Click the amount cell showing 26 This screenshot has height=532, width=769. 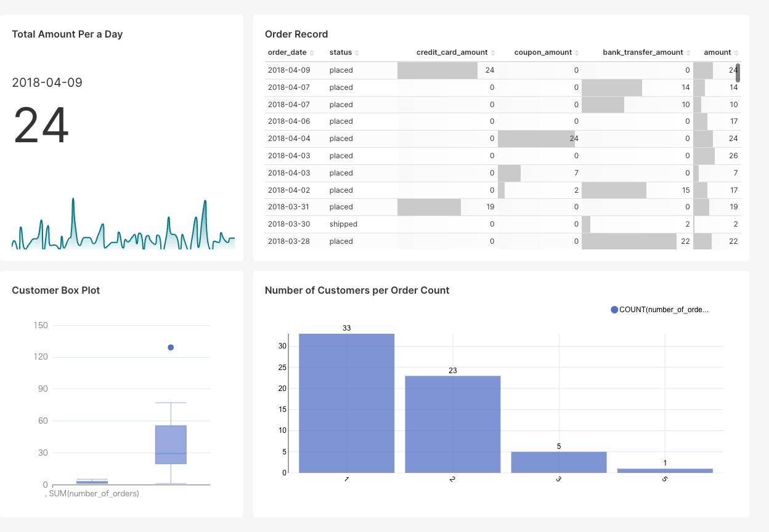click(717, 156)
